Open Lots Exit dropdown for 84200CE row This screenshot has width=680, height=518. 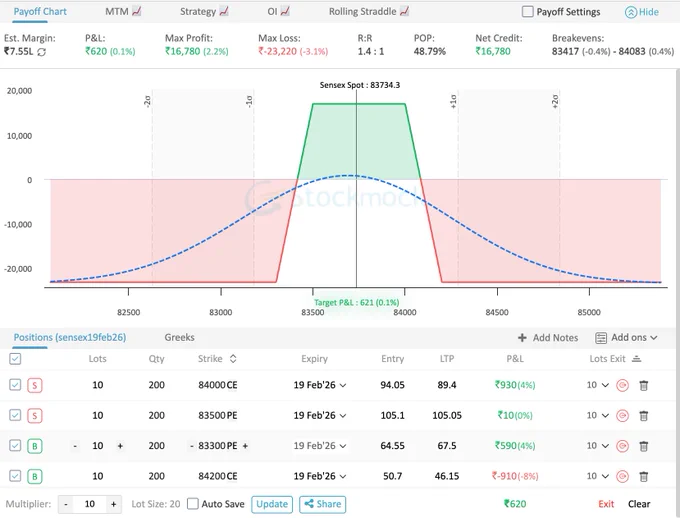coord(598,476)
